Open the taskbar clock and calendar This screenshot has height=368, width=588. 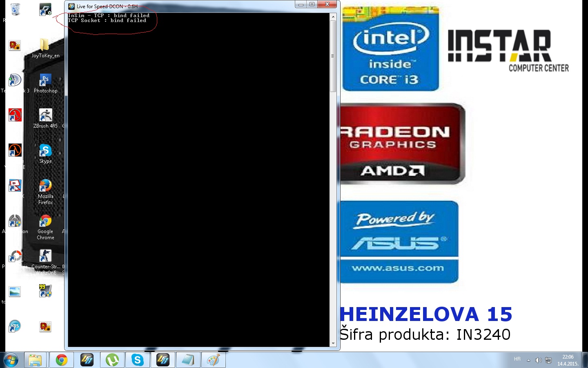coord(568,360)
